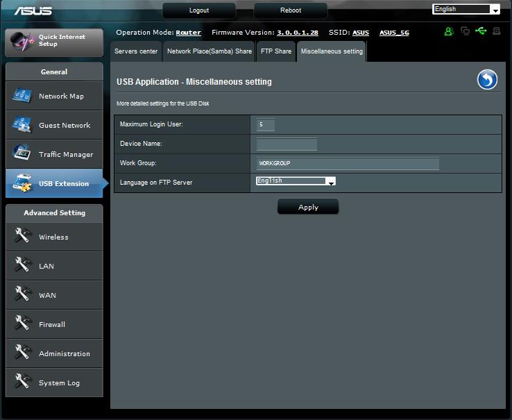Click the network copy status icon
Image resolution: width=512 pixels, height=420 pixels.
465,31
